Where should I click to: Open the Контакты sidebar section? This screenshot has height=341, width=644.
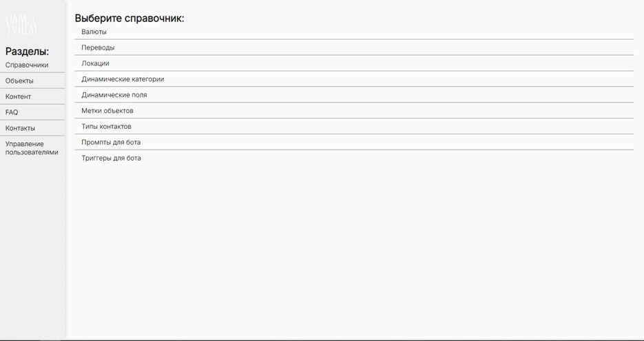click(21, 128)
